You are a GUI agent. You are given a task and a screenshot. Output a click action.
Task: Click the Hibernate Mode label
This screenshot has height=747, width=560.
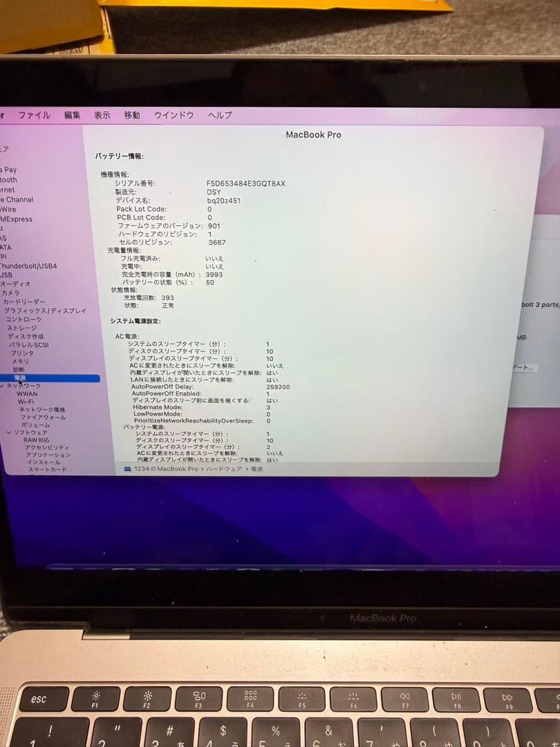(158, 407)
